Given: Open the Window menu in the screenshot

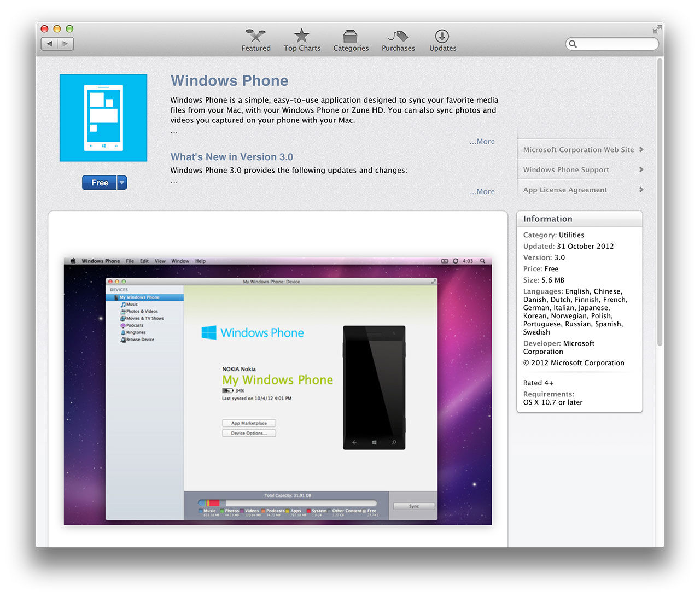Looking at the screenshot, I should click(180, 261).
